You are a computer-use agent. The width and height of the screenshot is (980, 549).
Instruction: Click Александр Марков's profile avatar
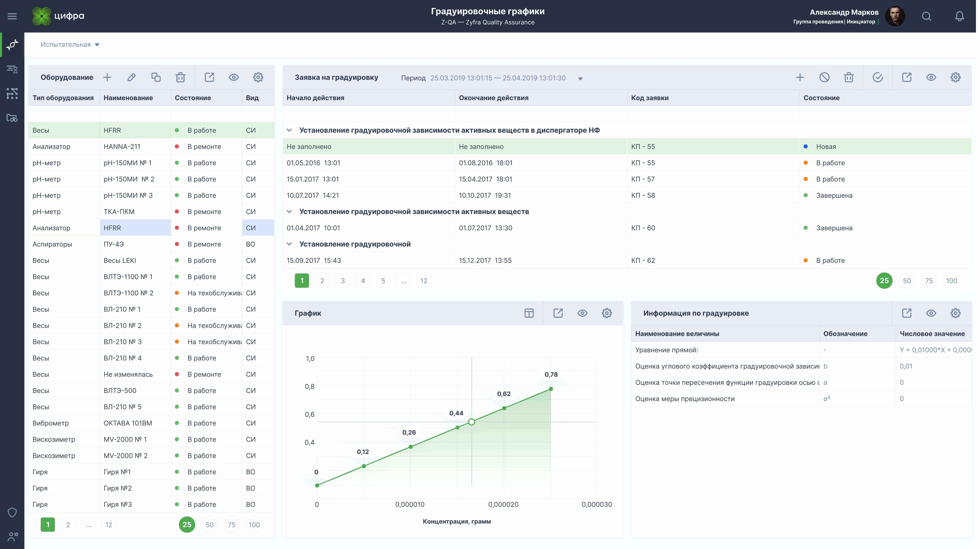[x=895, y=16]
